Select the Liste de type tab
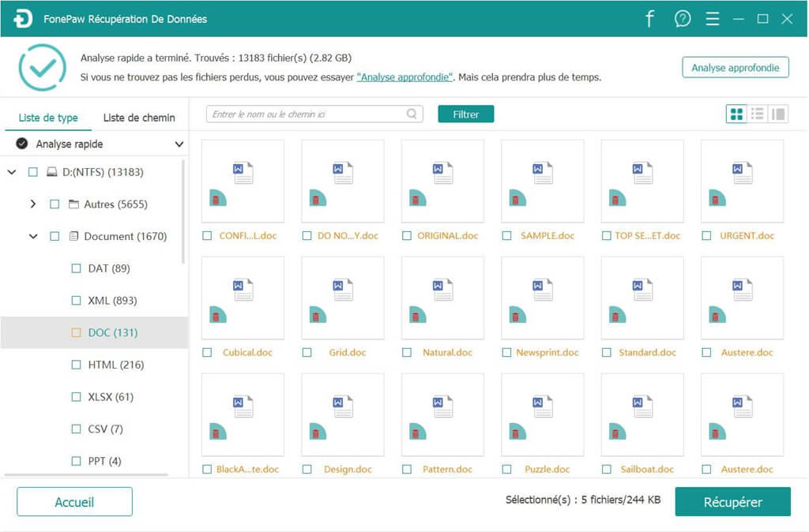The height and width of the screenshot is (532, 809). click(48, 118)
